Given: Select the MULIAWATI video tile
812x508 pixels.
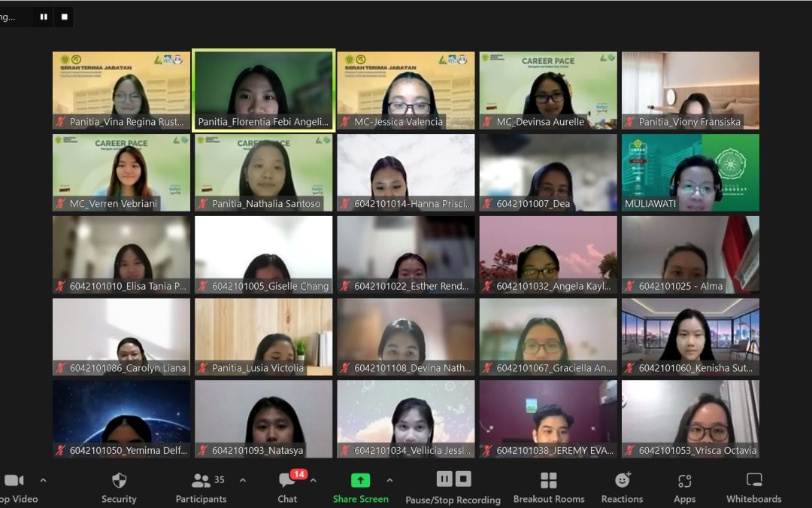Looking at the screenshot, I should 690,172.
